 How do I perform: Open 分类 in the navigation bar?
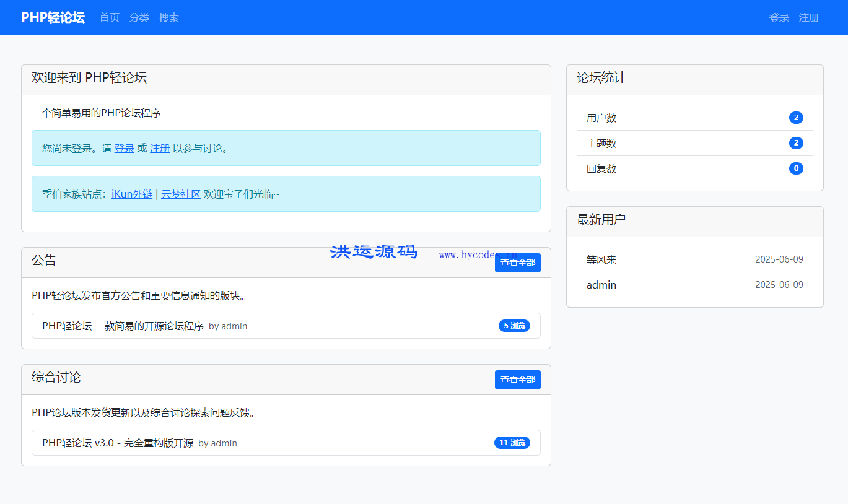[139, 17]
